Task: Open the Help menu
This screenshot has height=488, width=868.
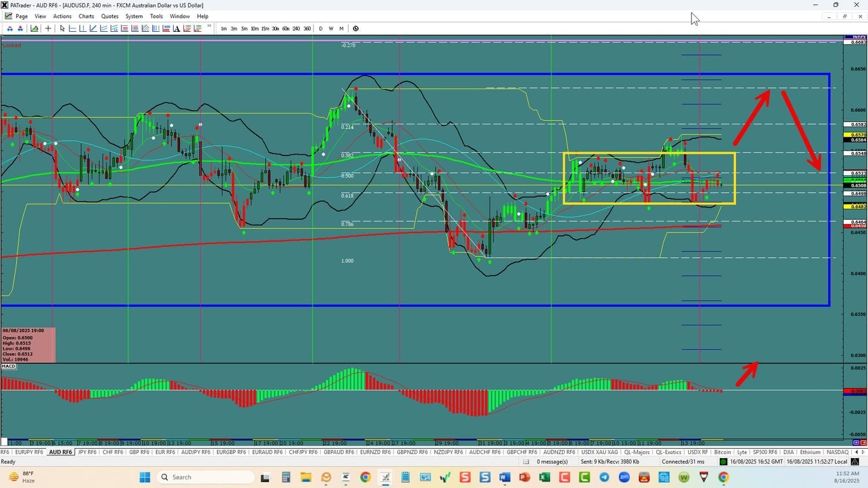Action: pos(203,16)
